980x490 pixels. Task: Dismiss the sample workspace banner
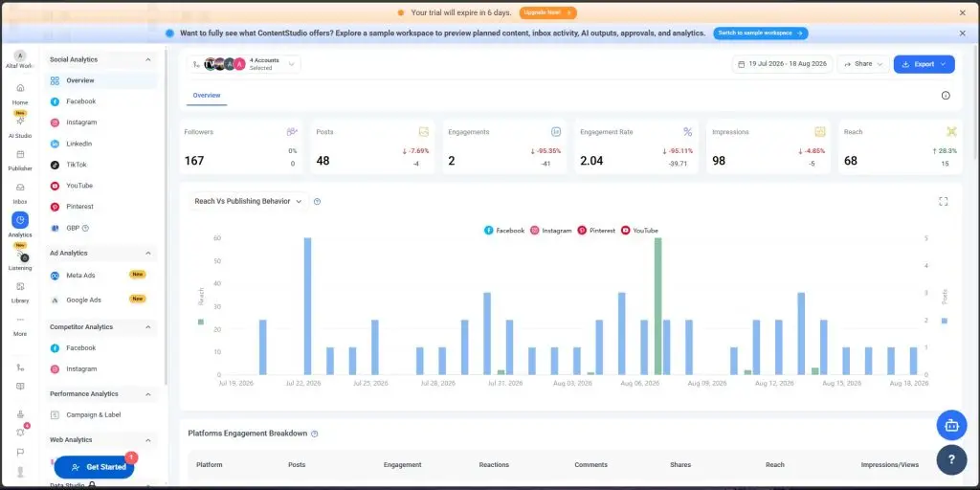click(x=963, y=33)
